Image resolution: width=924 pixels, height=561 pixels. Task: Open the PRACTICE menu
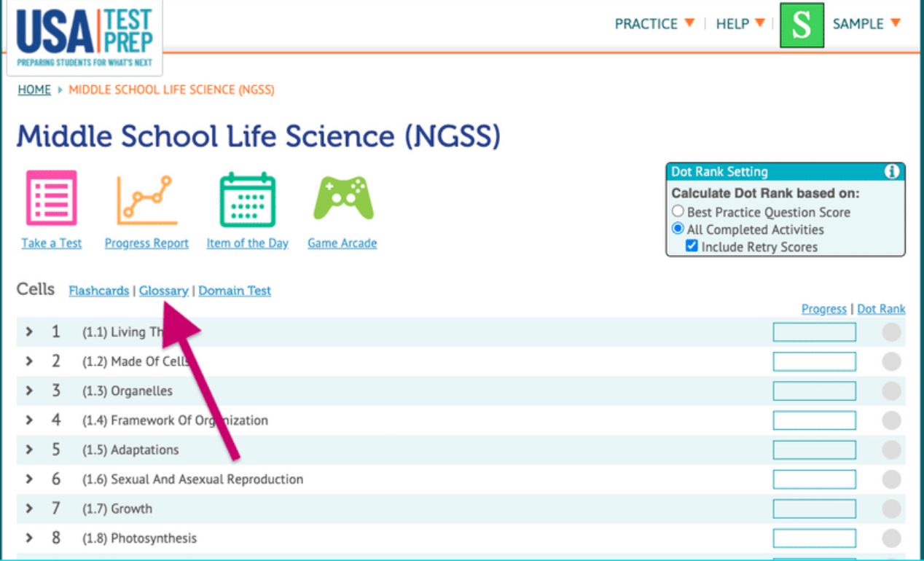pos(654,24)
